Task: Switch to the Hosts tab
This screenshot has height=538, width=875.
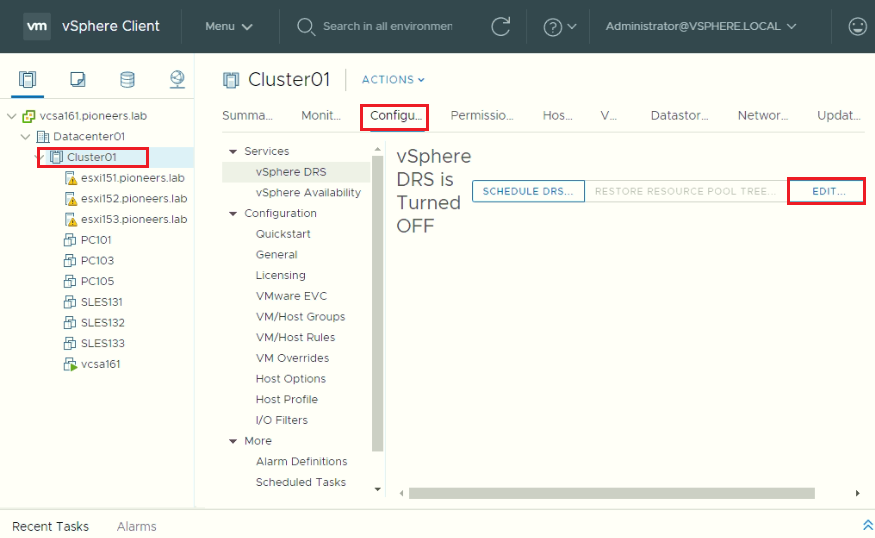Action: coord(557,116)
